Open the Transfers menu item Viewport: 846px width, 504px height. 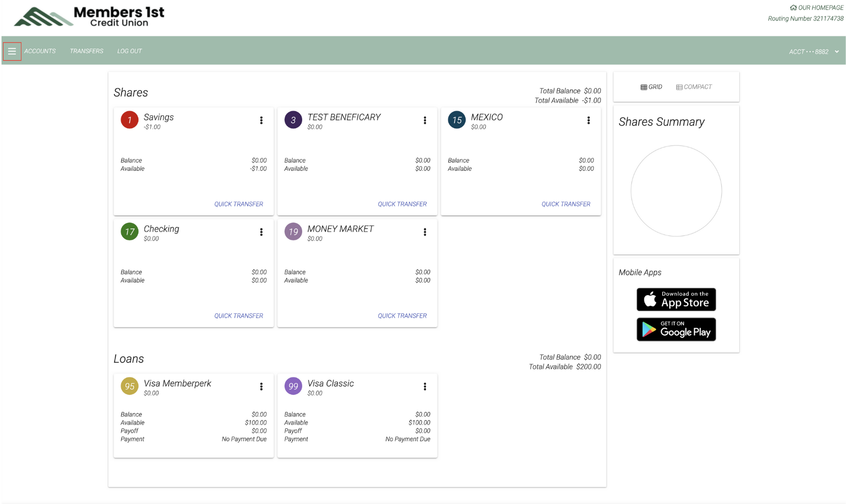(86, 51)
